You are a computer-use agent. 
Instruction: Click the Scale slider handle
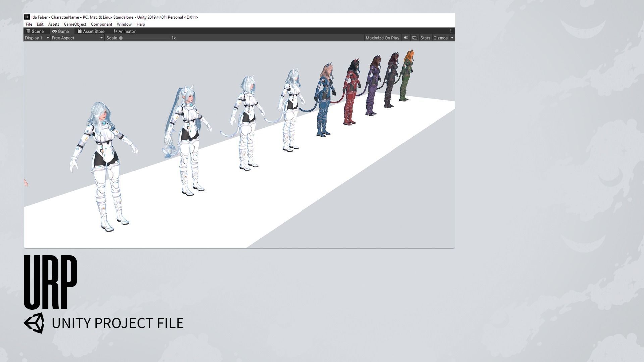click(x=121, y=38)
